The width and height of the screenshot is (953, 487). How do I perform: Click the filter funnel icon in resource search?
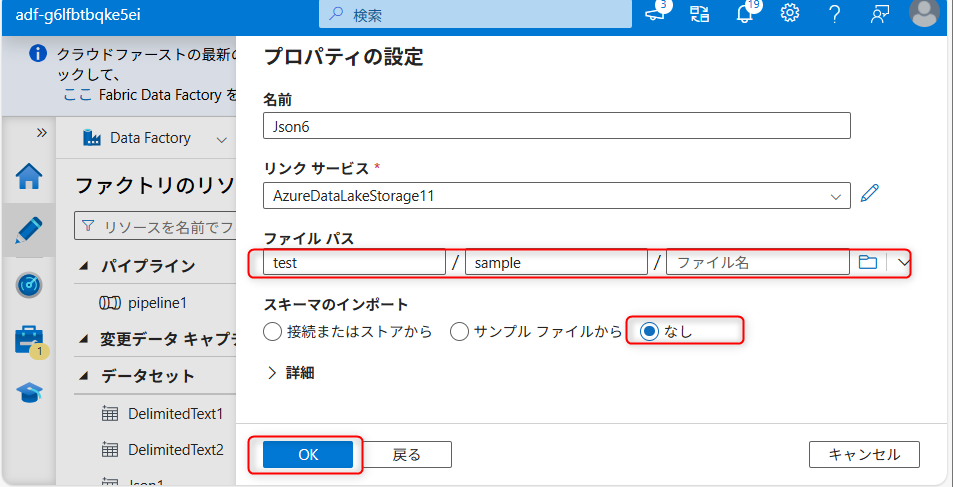(88, 226)
